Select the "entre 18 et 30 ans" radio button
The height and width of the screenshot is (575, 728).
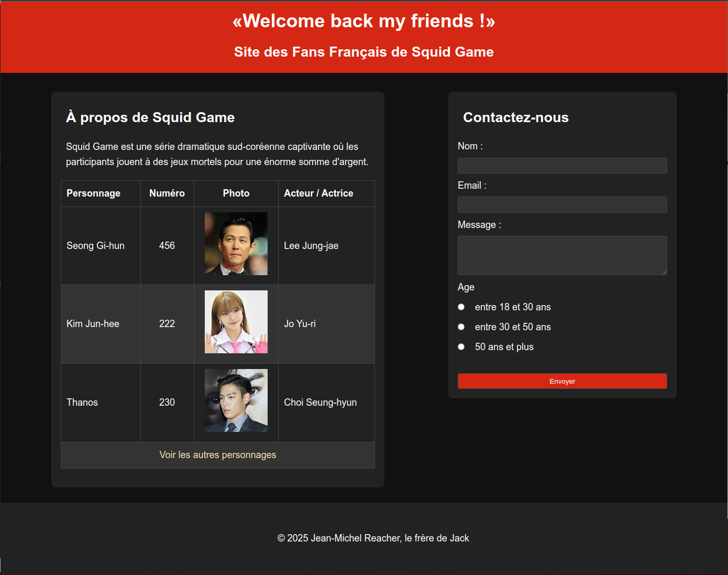(x=461, y=307)
